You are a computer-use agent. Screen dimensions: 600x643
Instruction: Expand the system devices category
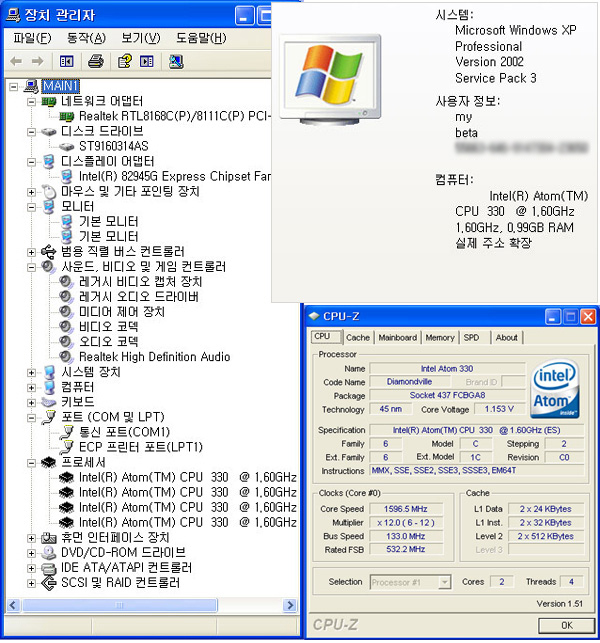point(31,372)
